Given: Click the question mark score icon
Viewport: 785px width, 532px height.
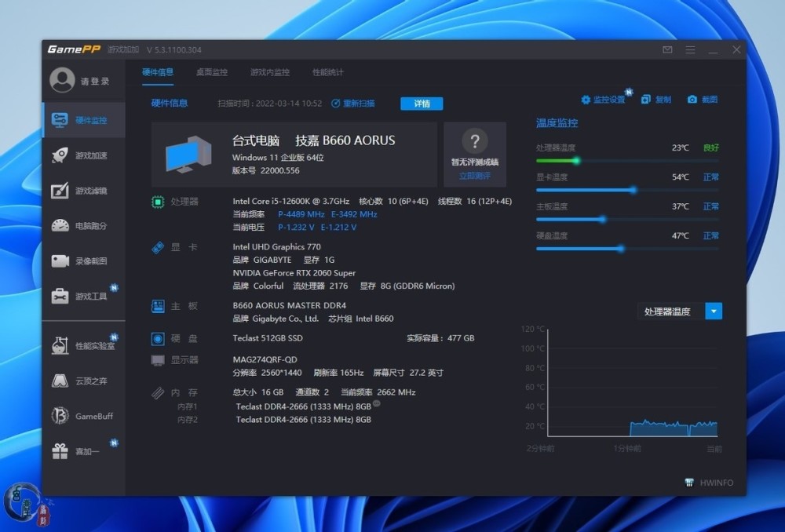Looking at the screenshot, I should 475,142.
